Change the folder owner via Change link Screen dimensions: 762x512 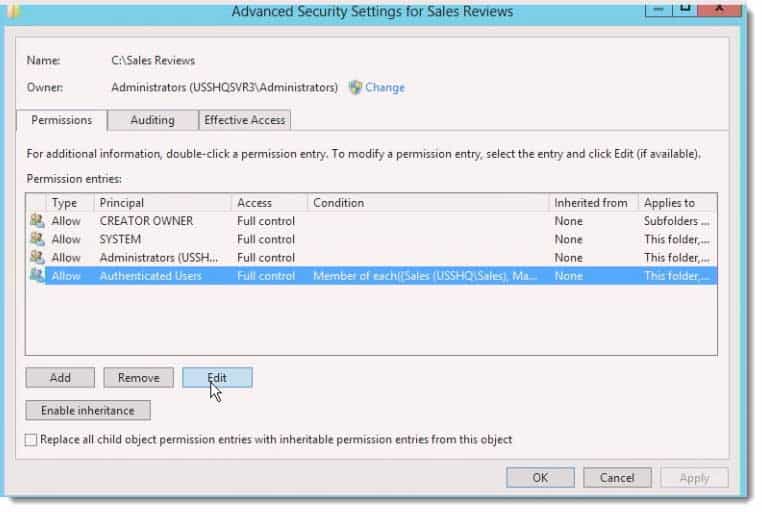(384, 87)
